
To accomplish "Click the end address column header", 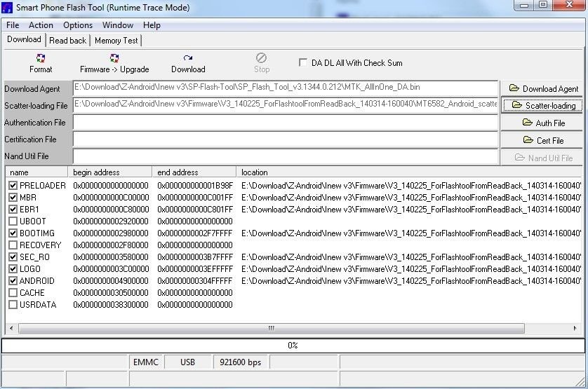I will [x=194, y=172].
